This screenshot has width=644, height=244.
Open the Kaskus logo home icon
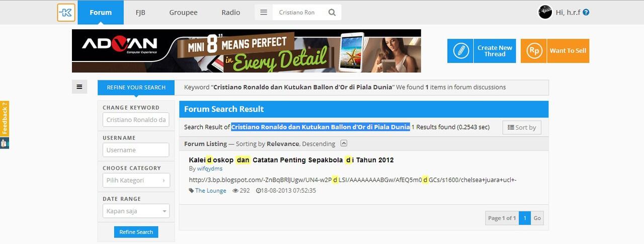(x=66, y=12)
